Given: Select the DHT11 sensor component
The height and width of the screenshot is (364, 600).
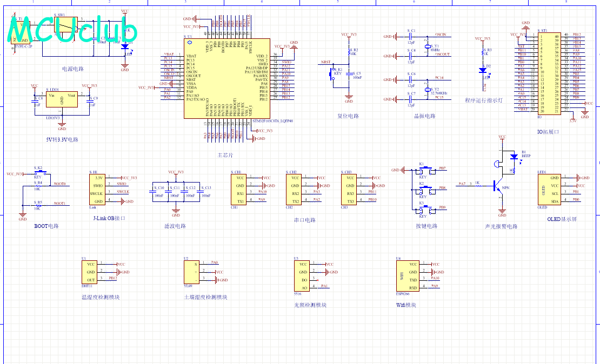Looking at the screenshot, I should [90, 272].
